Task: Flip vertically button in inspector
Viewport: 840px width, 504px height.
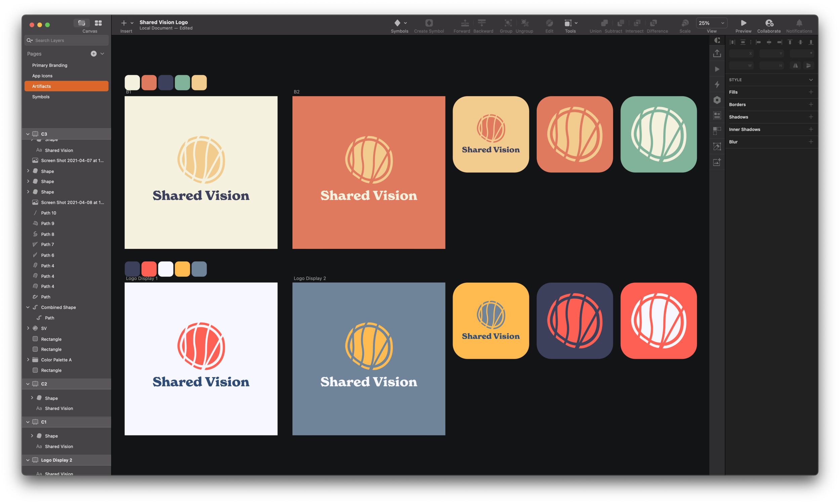Action: 808,65
